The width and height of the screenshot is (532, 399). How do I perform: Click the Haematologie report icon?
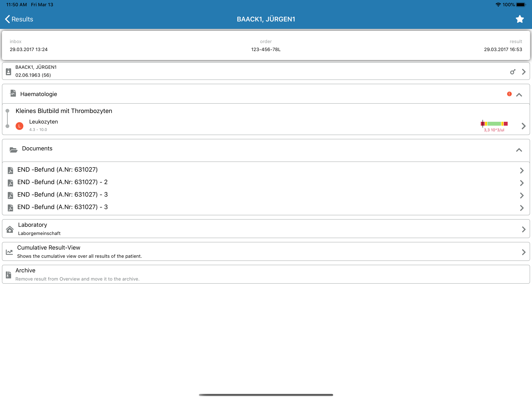(x=13, y=93)
